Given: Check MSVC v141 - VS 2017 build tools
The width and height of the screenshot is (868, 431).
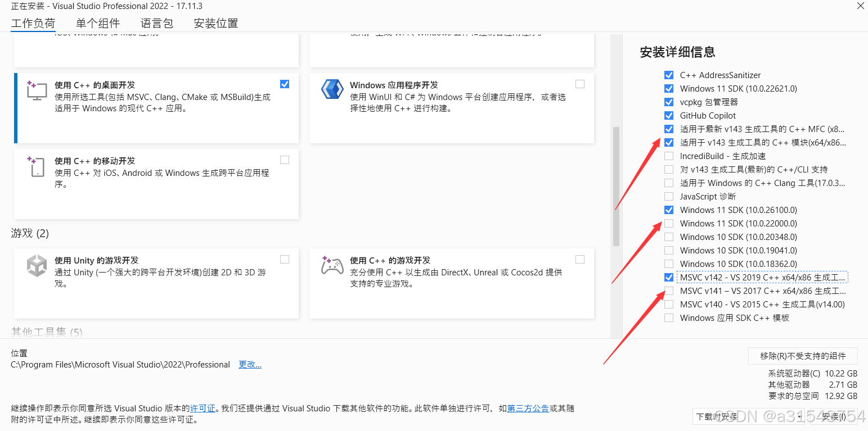Looking at the screenshot, I should pos(669,291).
